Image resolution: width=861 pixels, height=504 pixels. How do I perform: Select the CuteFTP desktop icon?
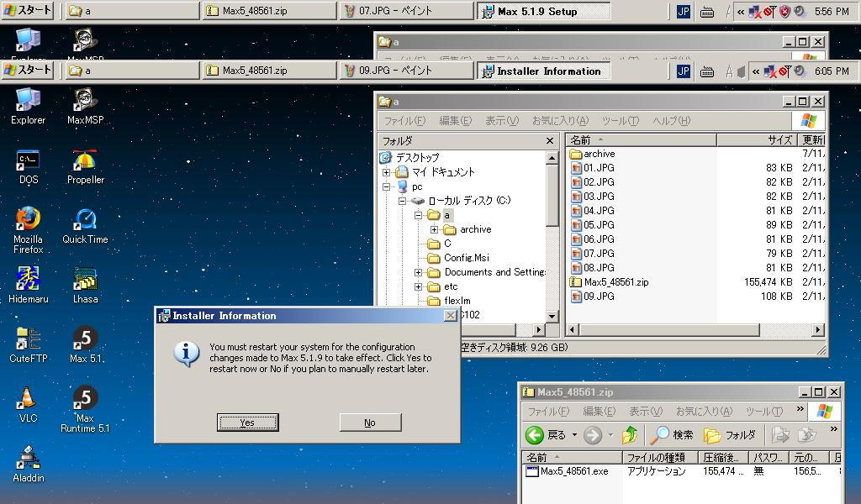point(28,339)
